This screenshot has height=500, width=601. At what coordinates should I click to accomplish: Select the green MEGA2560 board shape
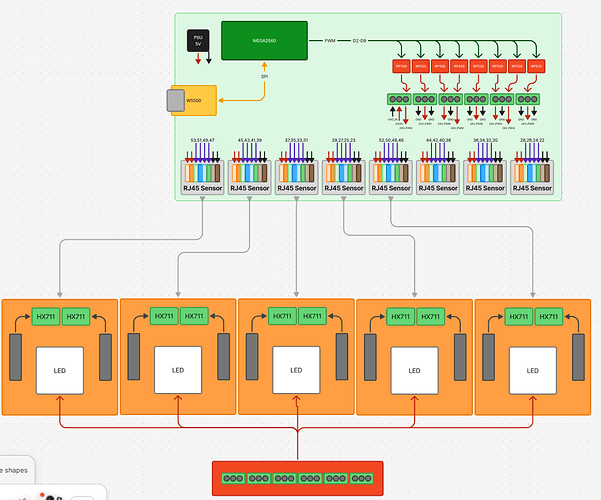264,41
